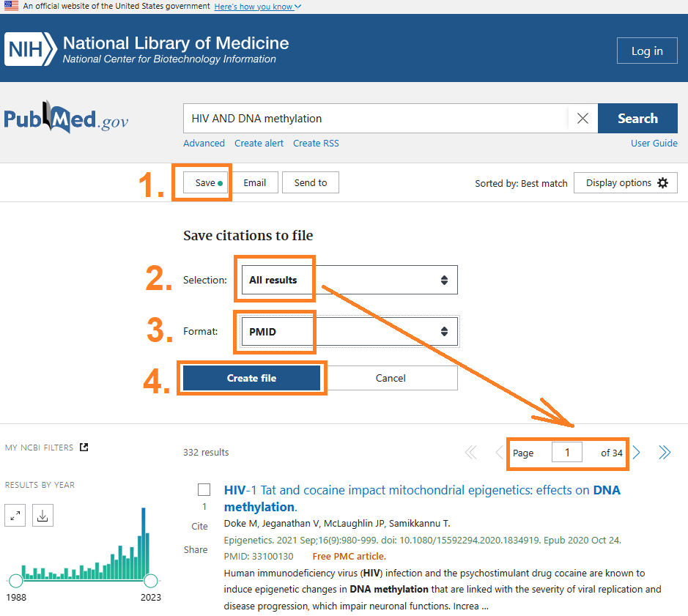688x616 pixels.
Task: Open the Selection dropdown showing All results
Action: tap(349, 280)
